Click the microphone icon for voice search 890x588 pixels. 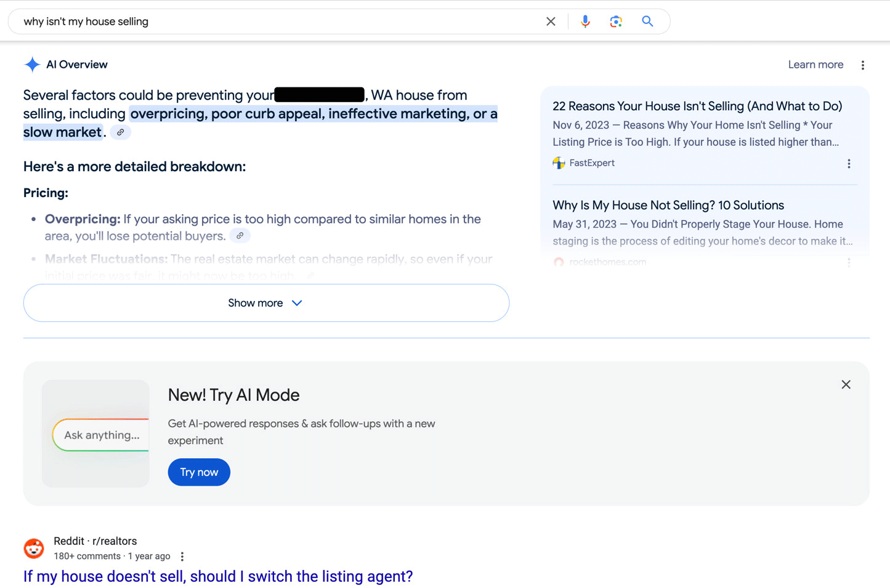coord(585,21)
